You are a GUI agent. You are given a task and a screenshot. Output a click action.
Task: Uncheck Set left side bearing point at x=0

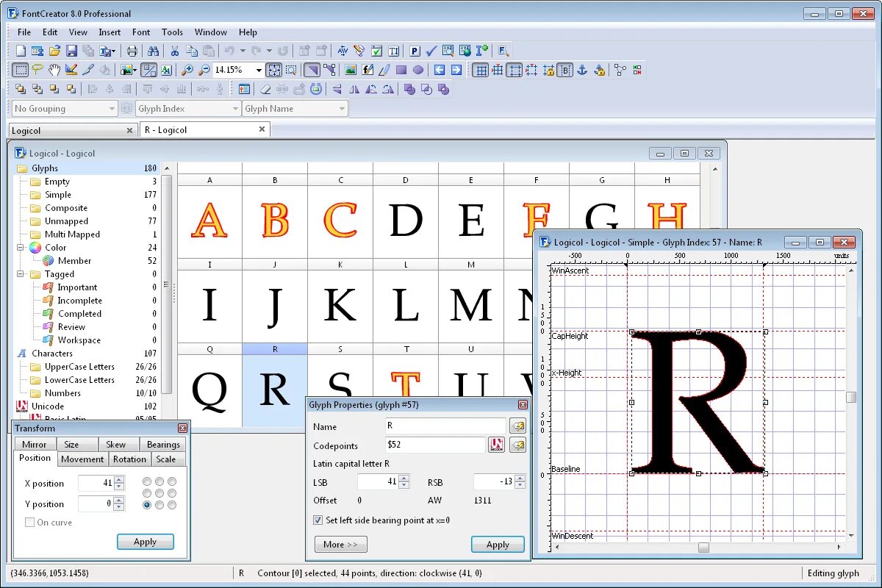tap(318, 520)
